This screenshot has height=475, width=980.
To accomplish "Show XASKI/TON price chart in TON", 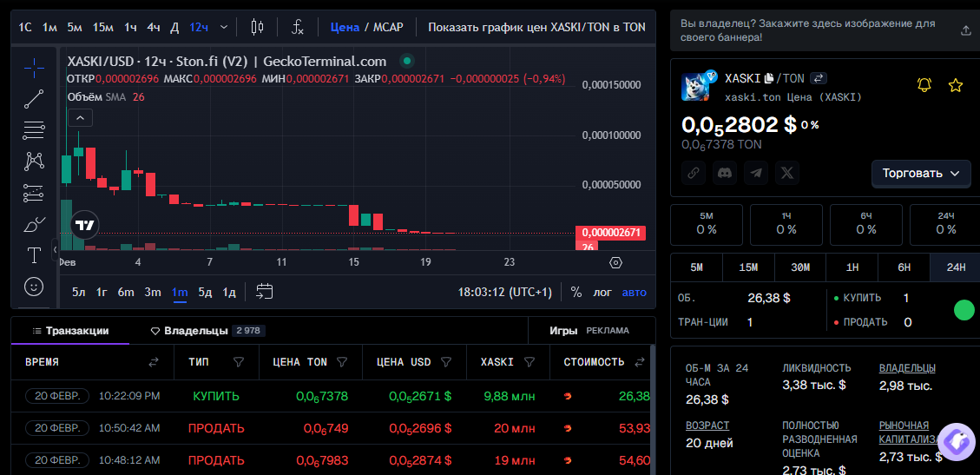I will coord(536,27).
